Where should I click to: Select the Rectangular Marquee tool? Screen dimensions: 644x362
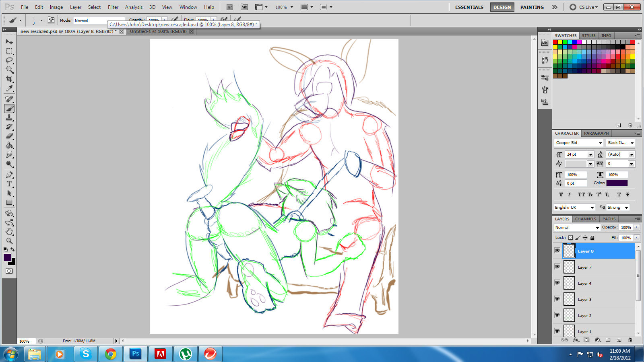click(x=9, y=51)
